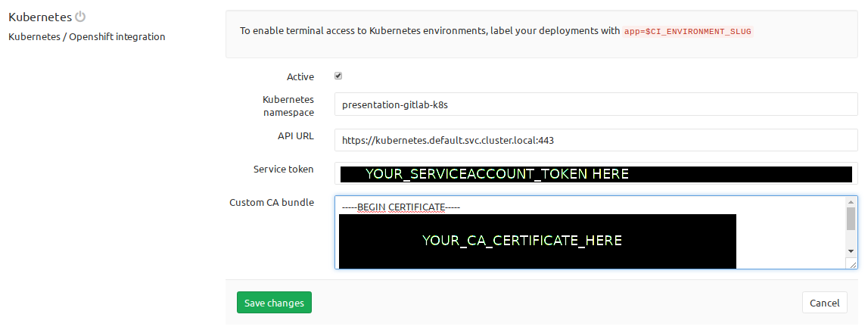Click the BEGIN CERTIFICATE line in CA bundle

401,207
